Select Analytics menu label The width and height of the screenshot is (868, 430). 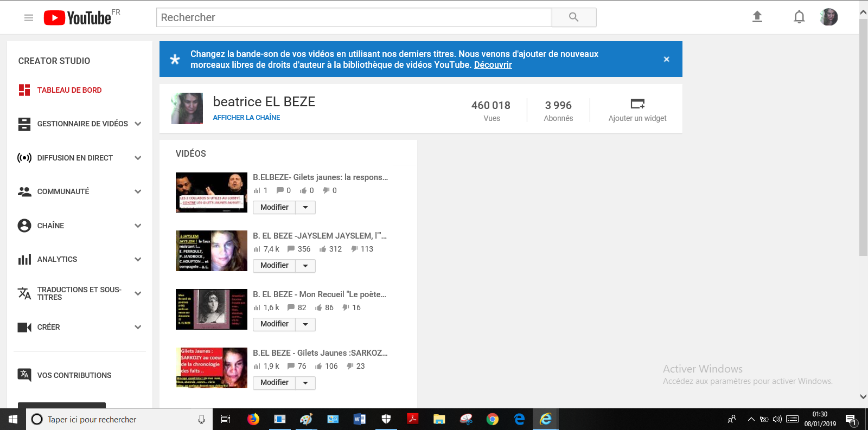coord(57,259)
